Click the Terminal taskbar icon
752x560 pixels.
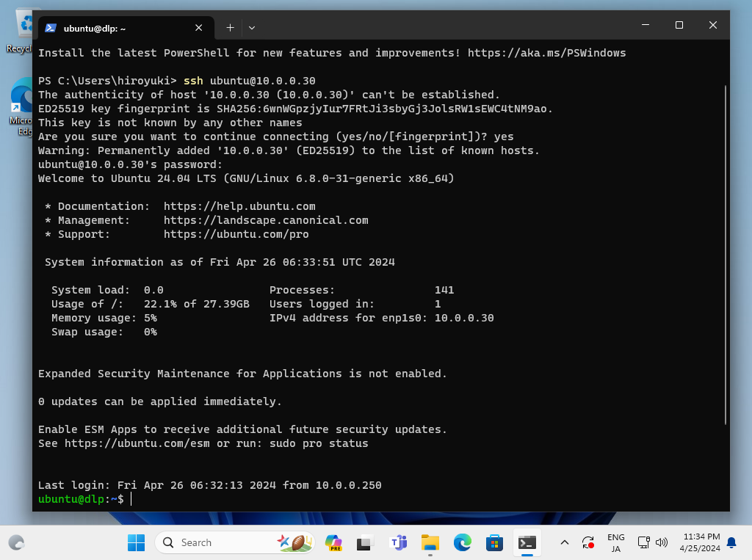coord(527,542)
